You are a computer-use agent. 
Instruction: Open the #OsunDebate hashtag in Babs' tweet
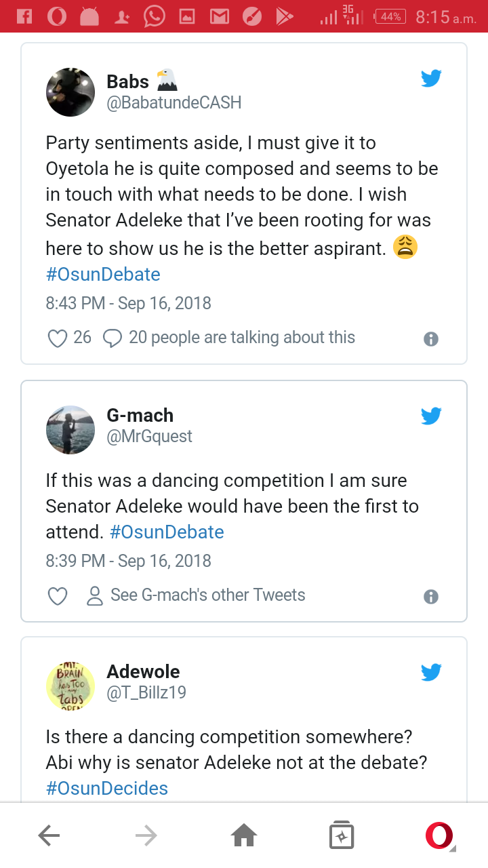click(103, 275)
